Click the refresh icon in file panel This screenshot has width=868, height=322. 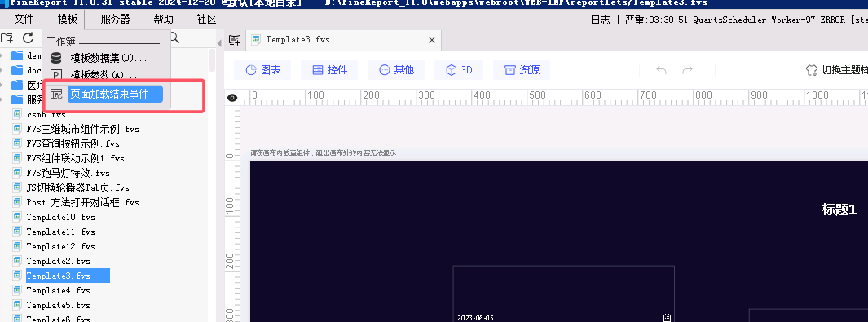[28, 37]
